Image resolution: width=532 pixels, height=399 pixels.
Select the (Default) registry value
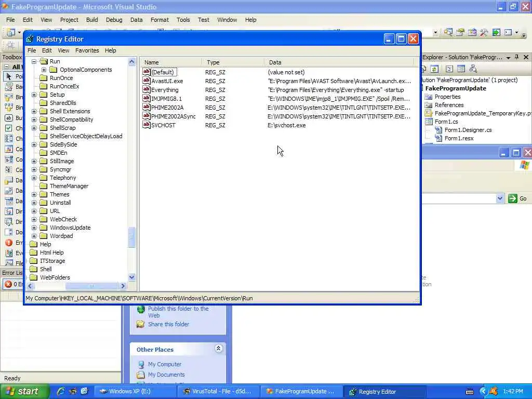tap(163, 72)
